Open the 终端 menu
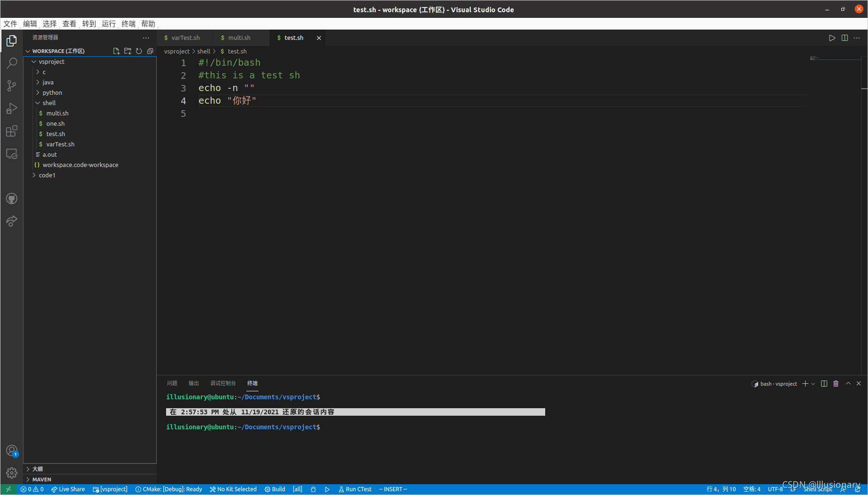This screenshot has width=868, height=495. [128, 23]
